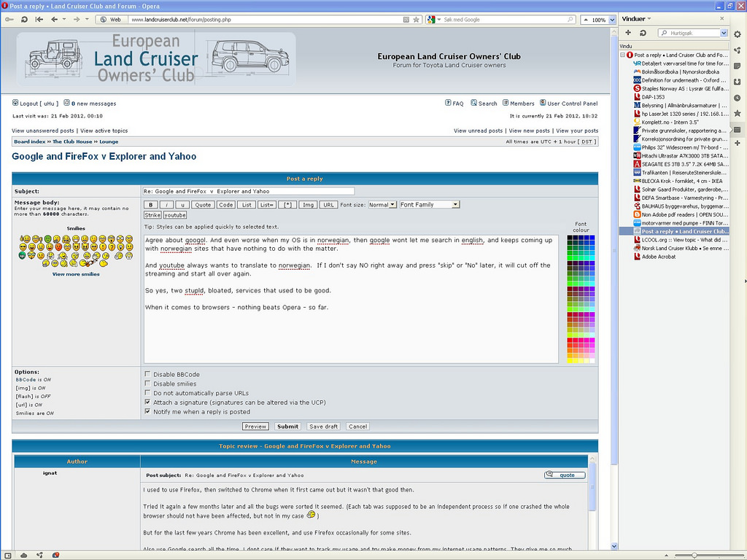The width and height of the screenshot is (747, 560).
Task: Open the Bookmarks star panel icon
Action: click(738, 113)
